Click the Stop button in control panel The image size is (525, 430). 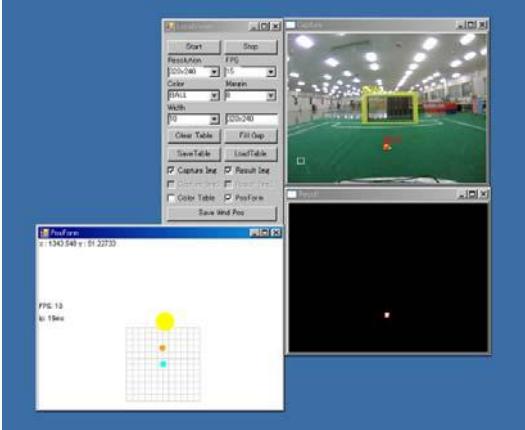251,47
